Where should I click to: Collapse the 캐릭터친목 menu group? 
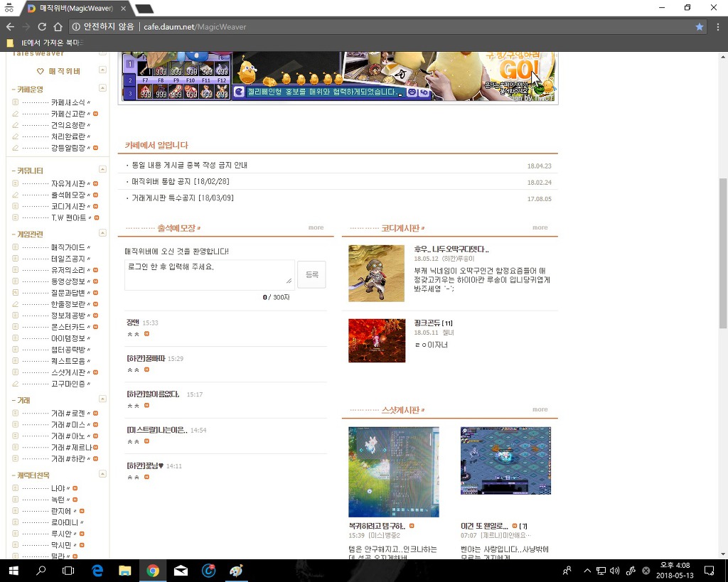(x=102, y=474)
